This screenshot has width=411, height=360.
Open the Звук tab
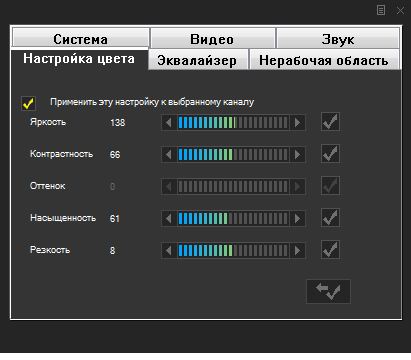338,38
